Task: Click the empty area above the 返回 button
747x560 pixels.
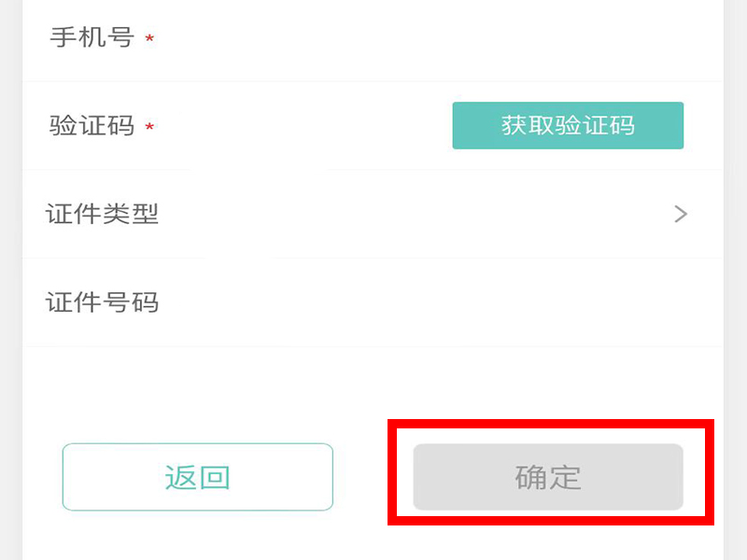Action: tap(198, 392)
